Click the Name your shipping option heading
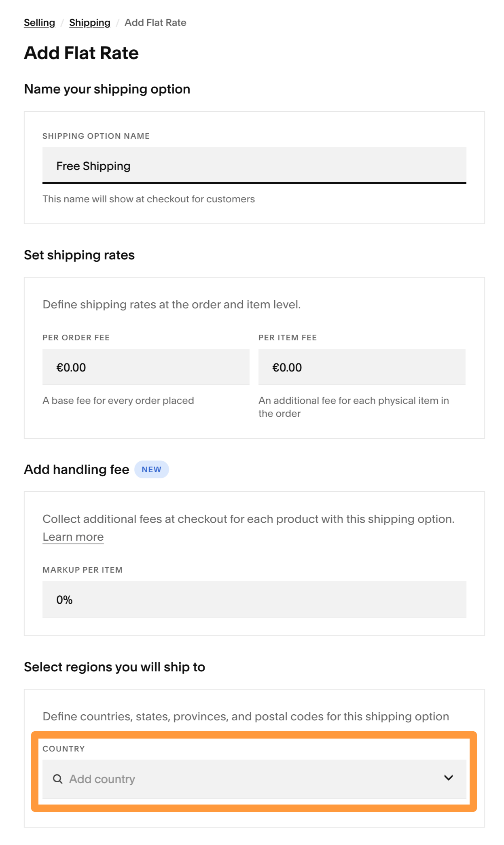Screen dimensions: 504x845 tap(107, 89)
